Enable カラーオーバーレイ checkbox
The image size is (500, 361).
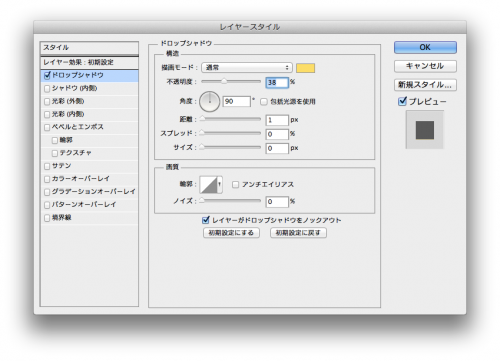point(47,179)
